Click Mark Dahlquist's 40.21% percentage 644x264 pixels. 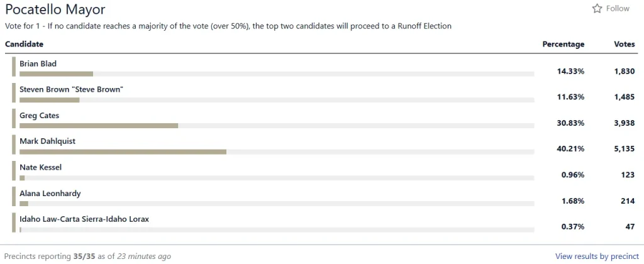(x=570, y=149)
